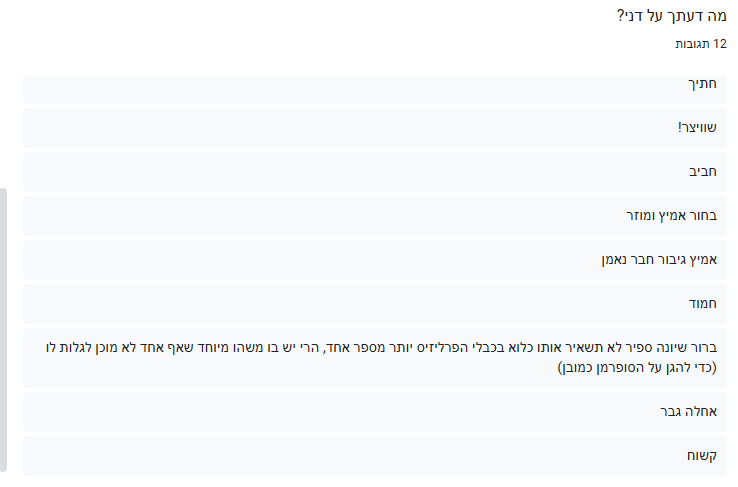738x487 pixels.
Task: Click the word "גבר" in the eighth response
Action: (x=672, y=411)
